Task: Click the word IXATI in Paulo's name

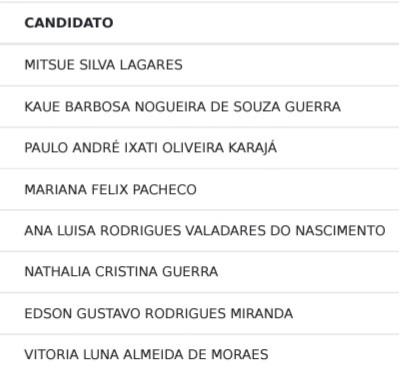Action: 141,148
